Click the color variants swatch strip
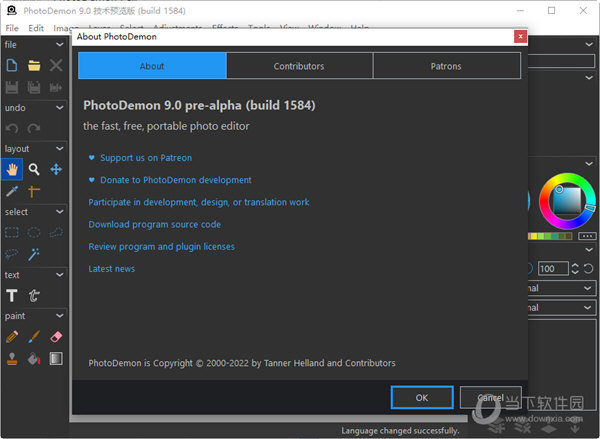 (x=550, y=236)
